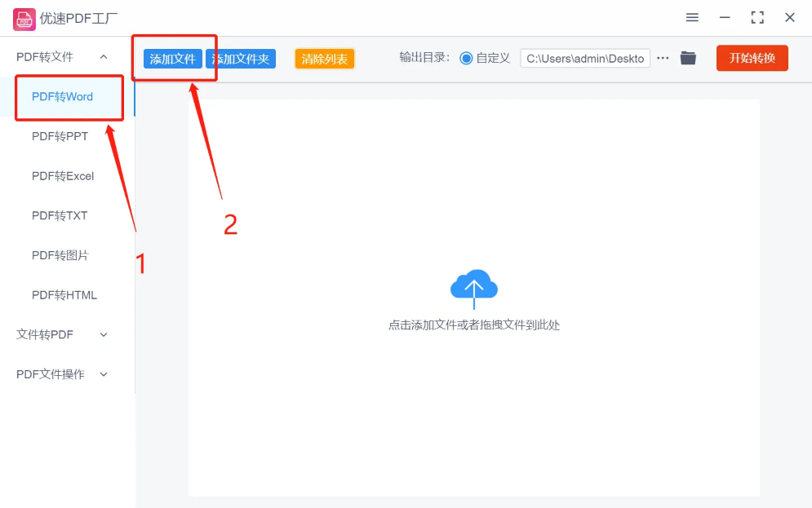Minimize the application window
The width and height of the screenshot is (812, 508).
725,18
